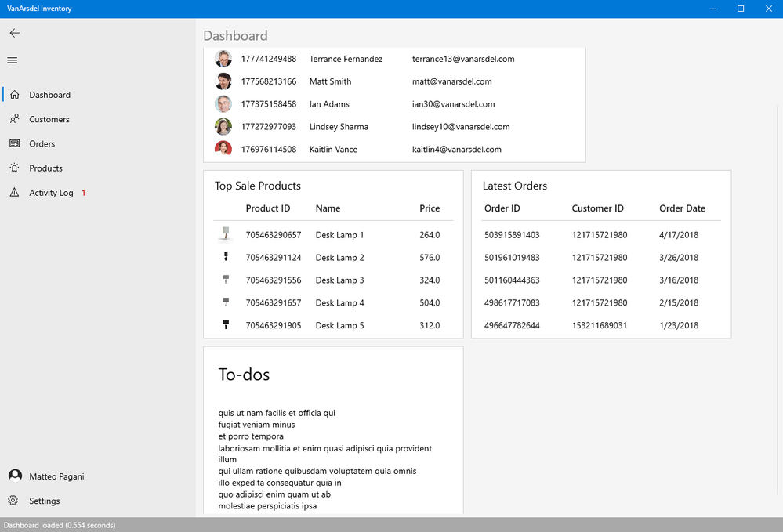The height and width of the screenshot is (532, 783).
Task: Click the Dashboard home icon
Action: pos(14,94)
